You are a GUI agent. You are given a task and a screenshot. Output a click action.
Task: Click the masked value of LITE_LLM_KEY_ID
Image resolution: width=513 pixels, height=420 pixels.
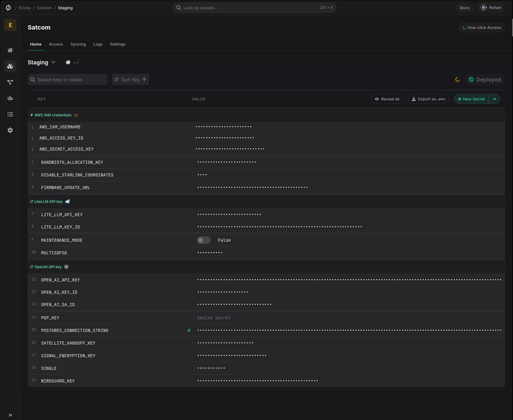click(x=280, y=227)
